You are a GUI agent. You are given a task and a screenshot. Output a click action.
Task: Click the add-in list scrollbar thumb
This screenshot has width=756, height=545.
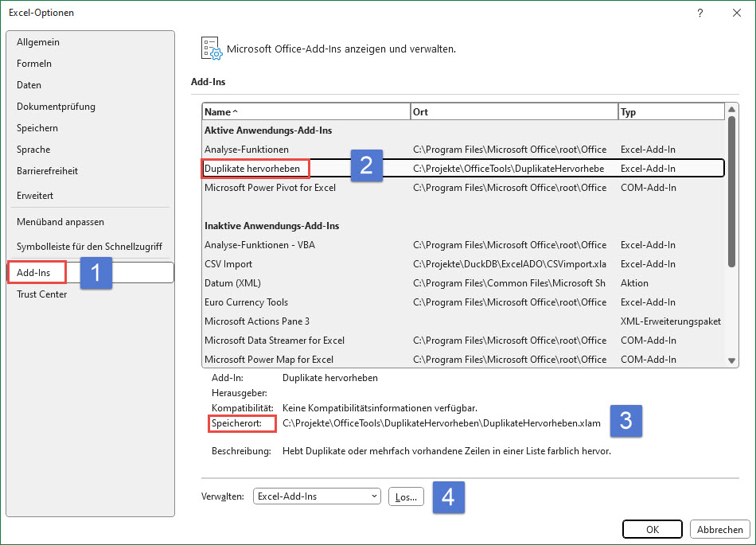pyautogui.click(x=731, y=192)
